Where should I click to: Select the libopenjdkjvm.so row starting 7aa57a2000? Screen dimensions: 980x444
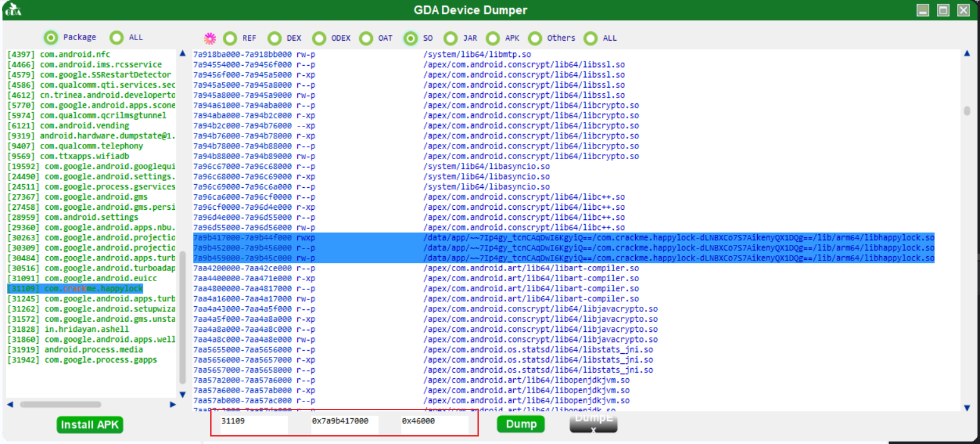(411, 380)
